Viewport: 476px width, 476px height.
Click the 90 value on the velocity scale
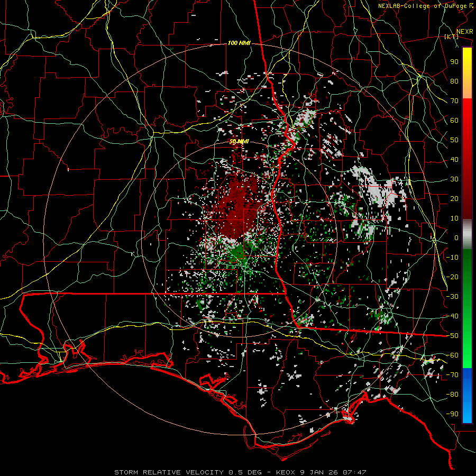click(454, 62)
